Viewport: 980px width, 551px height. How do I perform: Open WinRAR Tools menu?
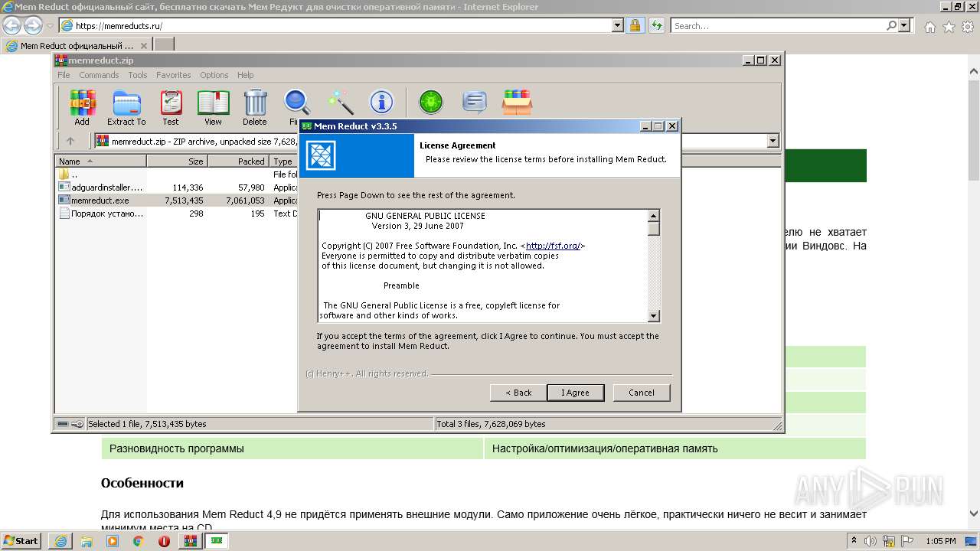pos(138,75)
